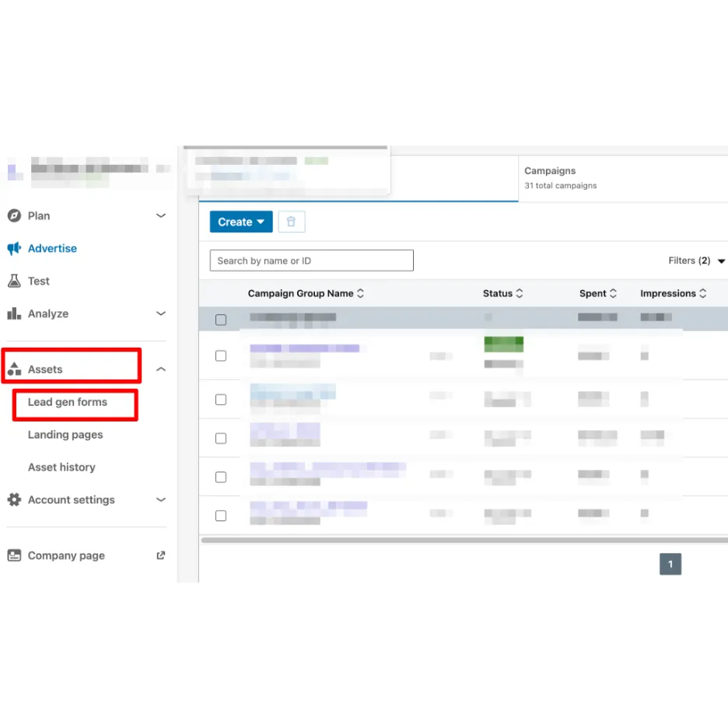Screen dimensions: 728x728
Task: Click the Assets shapes icon
Action: [x=14, y=369]
